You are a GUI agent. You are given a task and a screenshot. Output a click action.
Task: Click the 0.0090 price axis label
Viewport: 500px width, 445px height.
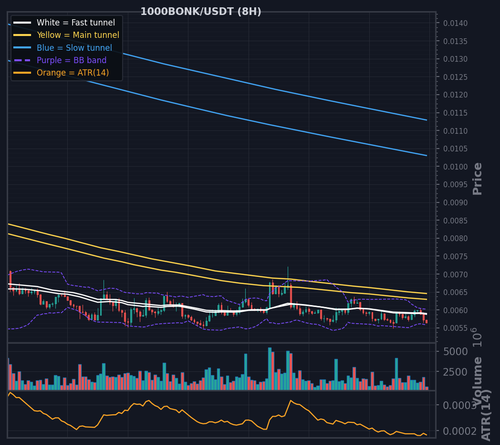[x=455, y=203]
